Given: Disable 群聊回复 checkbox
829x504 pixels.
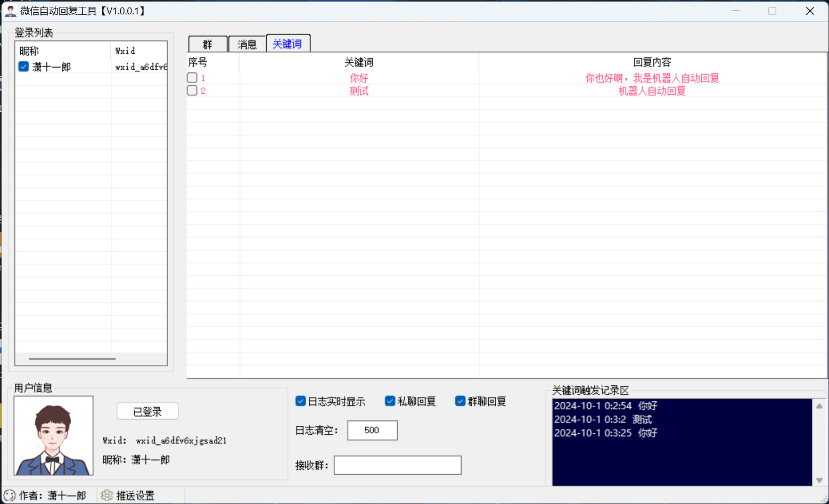Looking at the screenshot, I should click(x=461, y=401).
